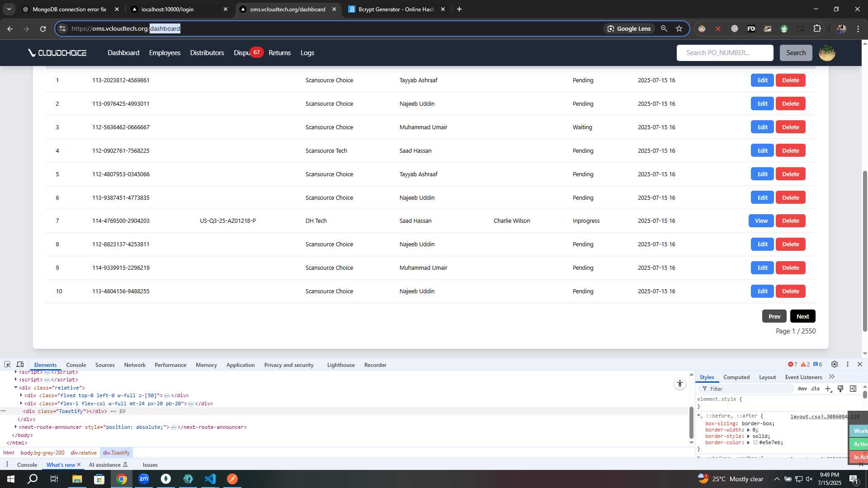Image resolution: width=868 pixels, height=488 pixels.
Task: Click the FD extension icon
Action: click(x=751, y=28)
